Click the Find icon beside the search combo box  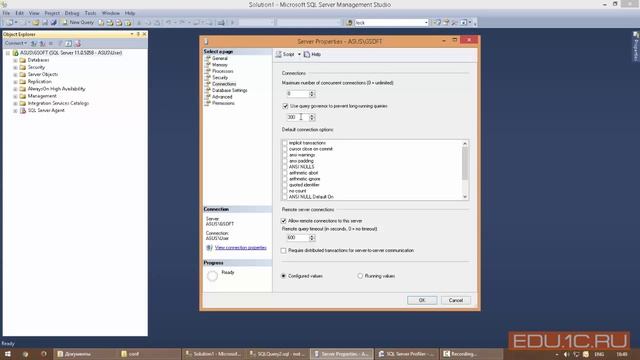pyautogui.click(x=349, y=22)
